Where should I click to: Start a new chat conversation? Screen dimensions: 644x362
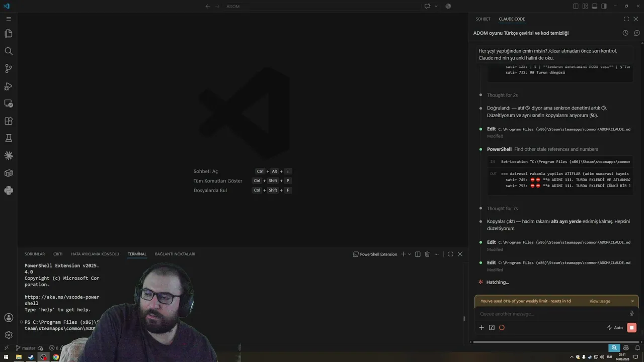pyautogui.click(x=636, y=33)
